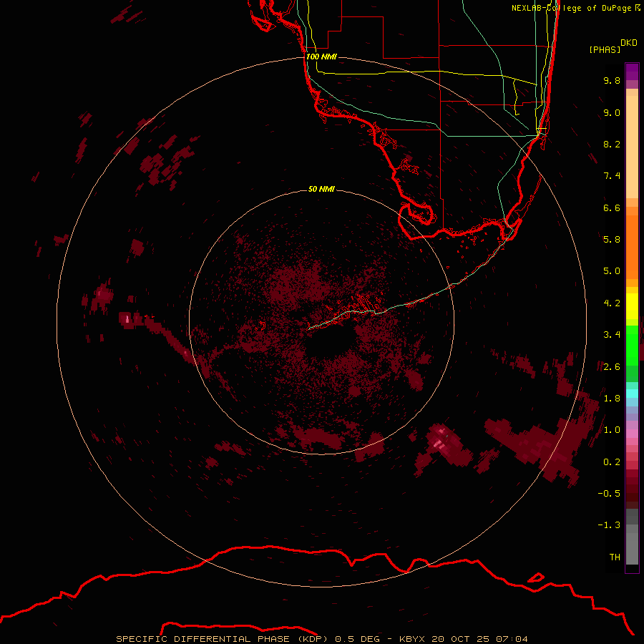The width and height of the screenshot is (644, 644).
Task: Pick the yellow band of the color bar
Action: pos(632,306)
